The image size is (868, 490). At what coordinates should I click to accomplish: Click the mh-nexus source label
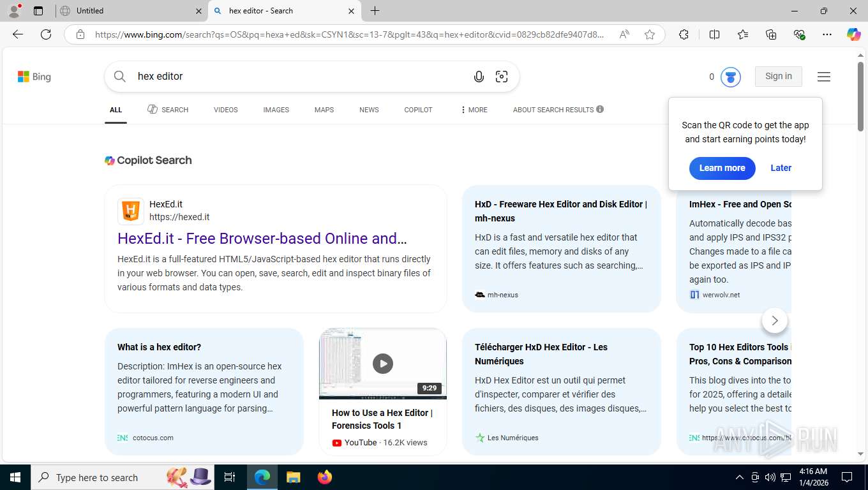503,295
